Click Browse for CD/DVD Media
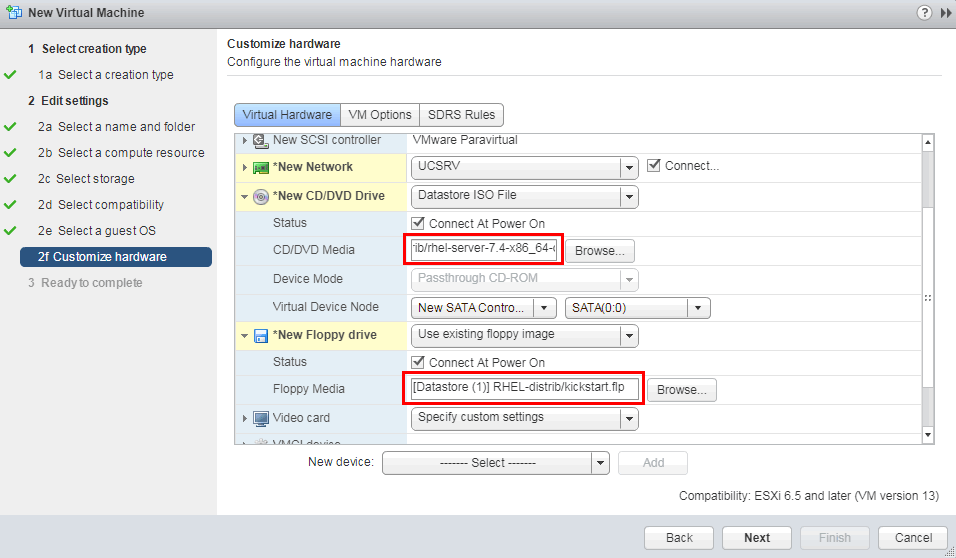Viewport: 956px width, 558px height. click(600, 251)
